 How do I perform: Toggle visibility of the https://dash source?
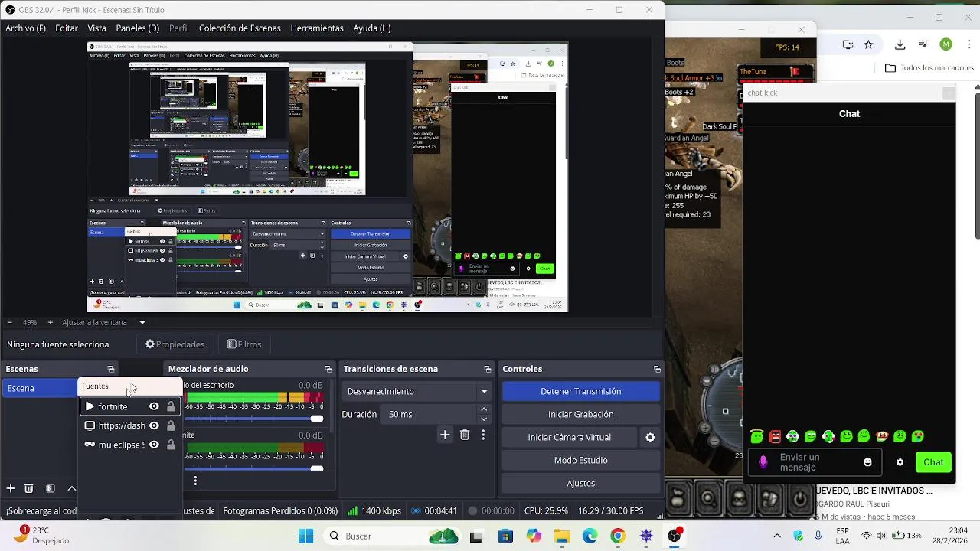[x=154, y=425]
